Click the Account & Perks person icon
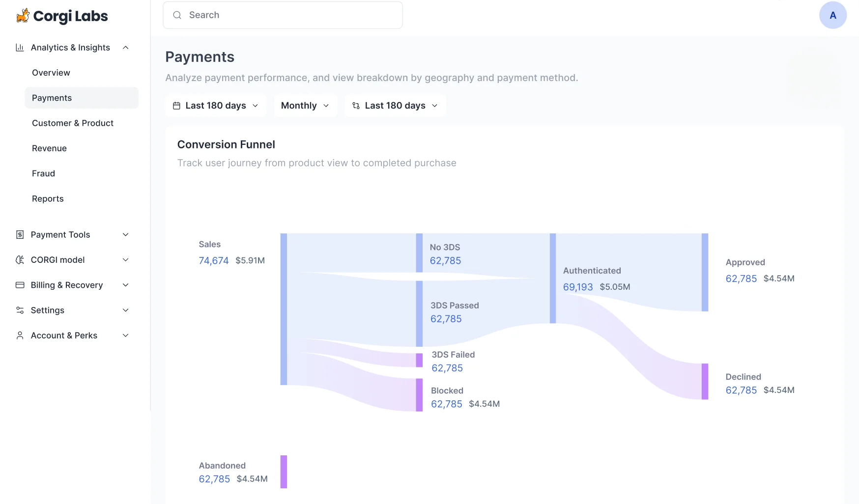The image size is (859, 504). click(20, 335)
